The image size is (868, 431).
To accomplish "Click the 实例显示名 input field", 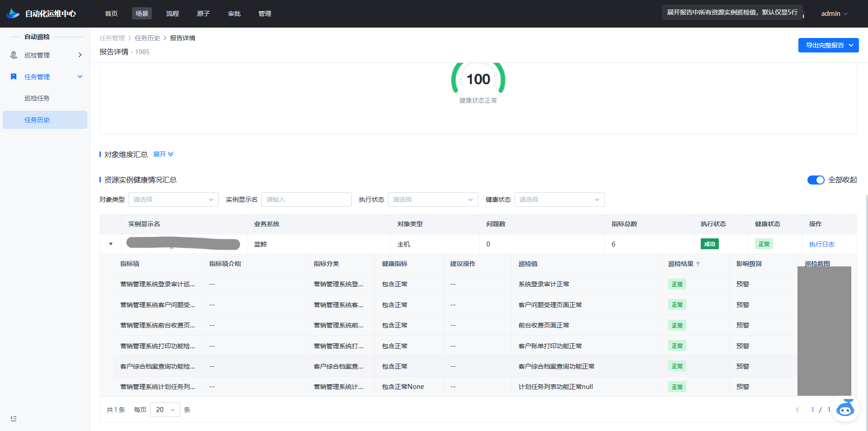I will click(x=306, y=199).
